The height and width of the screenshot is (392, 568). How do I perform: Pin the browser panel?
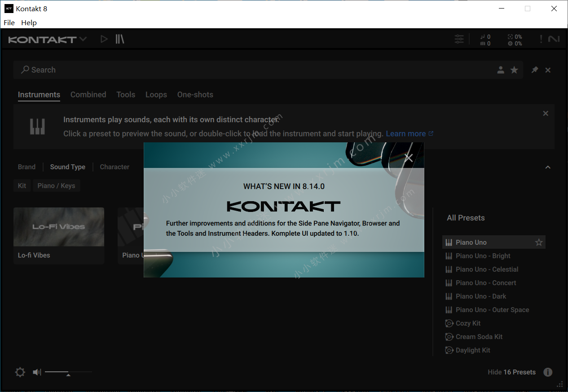point(535,70)
